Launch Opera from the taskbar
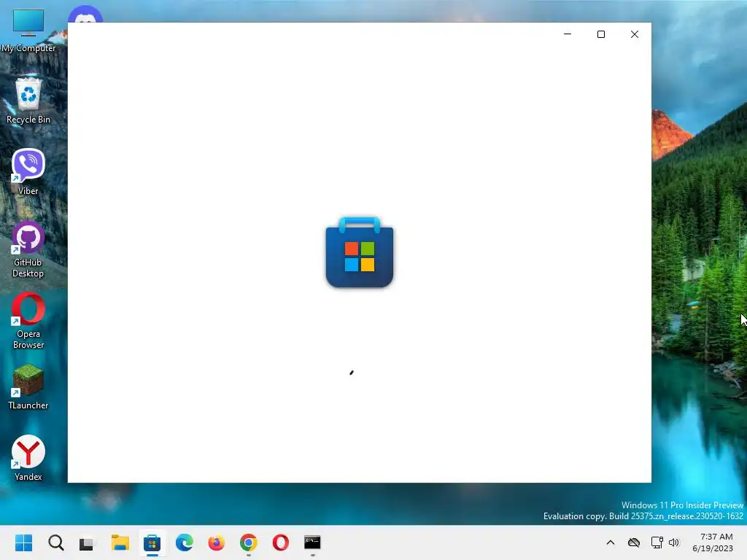Image resolution: width=747 pixels, height=560 pixels. pos(281,542)
